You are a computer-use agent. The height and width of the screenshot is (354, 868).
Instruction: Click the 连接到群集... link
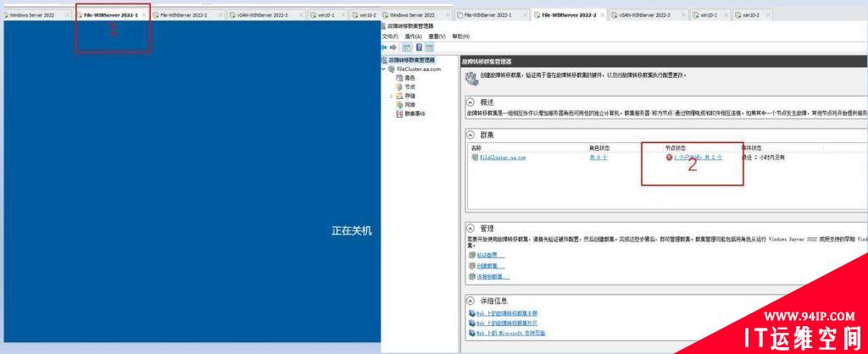click(493, 277)
